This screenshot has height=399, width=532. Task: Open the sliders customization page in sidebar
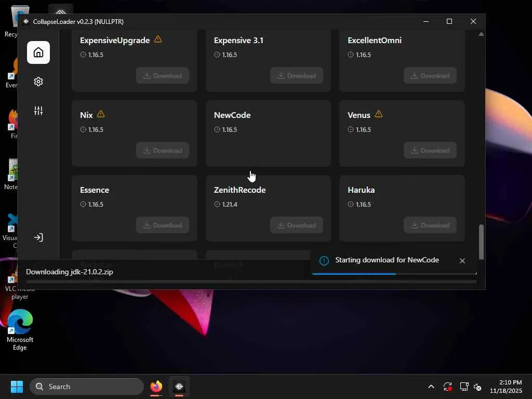pos(38,111)
